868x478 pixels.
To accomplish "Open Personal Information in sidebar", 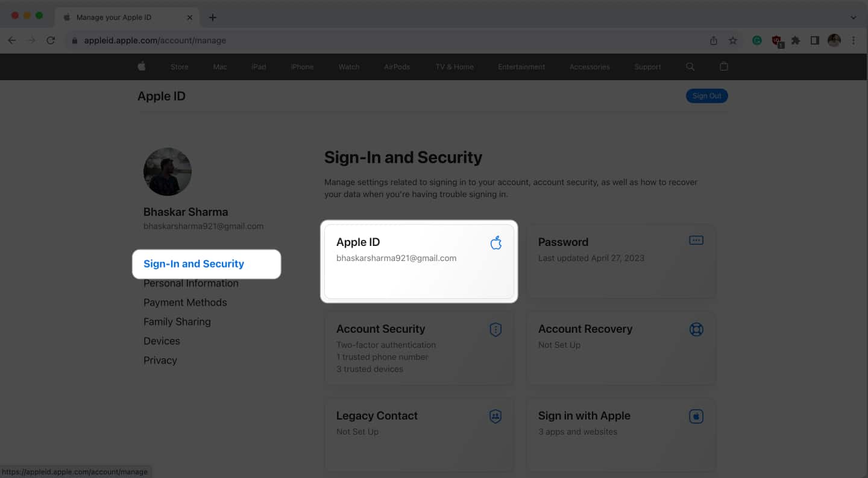I will pos(191,283).
